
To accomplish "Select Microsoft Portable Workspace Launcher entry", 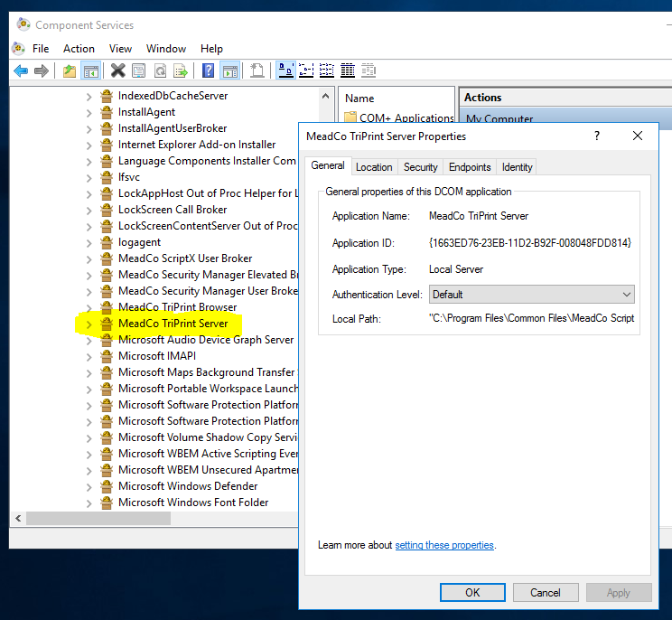I will pos(208,389).
